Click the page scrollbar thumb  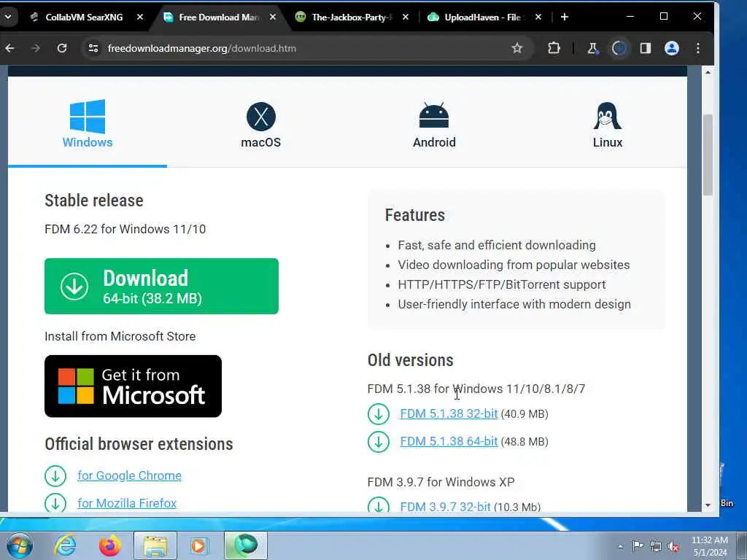point(708,155)
